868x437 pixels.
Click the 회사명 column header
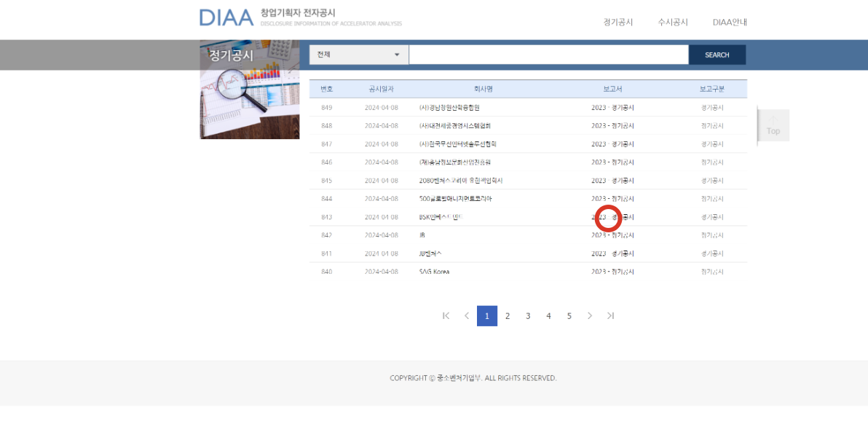[x=484, y=89]
